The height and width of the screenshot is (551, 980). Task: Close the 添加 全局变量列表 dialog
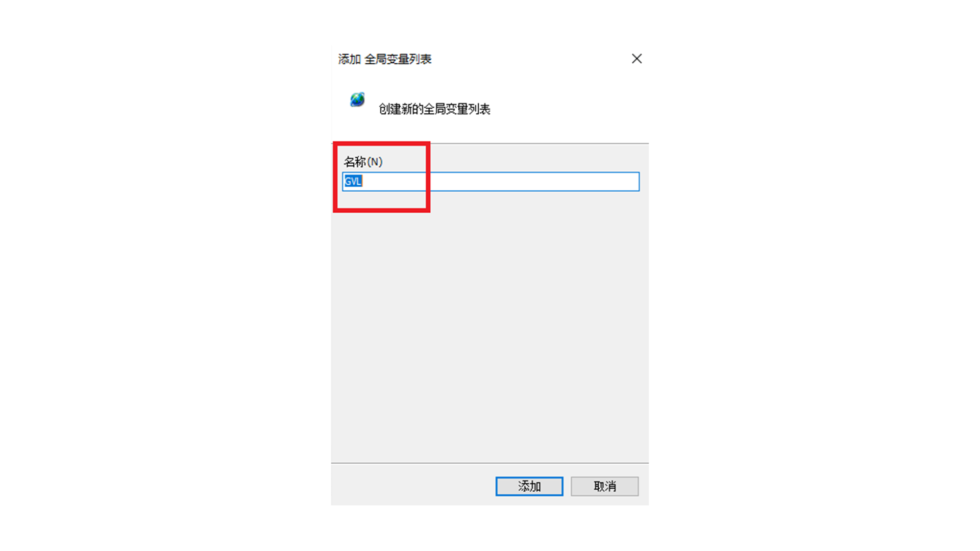636,59
